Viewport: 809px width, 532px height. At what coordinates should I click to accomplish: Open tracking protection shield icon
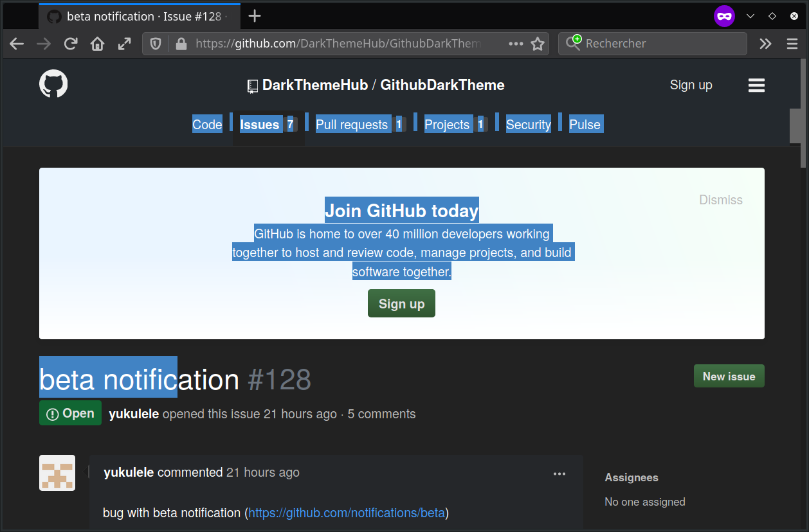click(x=156, y=44)
